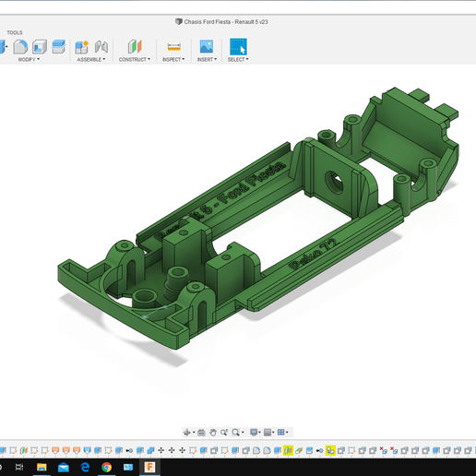Open the ASSEMBLE dropdown menu
476x476 pixels.
(91, 59)
